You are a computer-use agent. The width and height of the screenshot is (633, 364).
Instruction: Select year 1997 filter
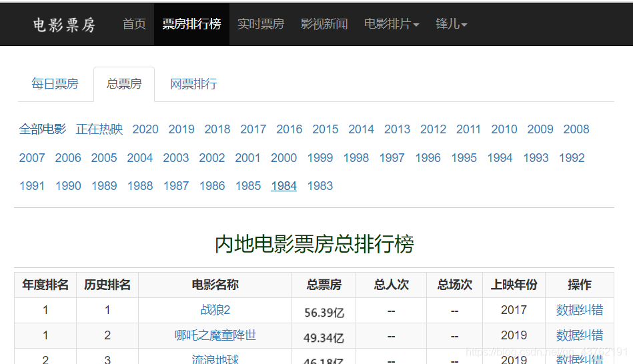[392, 158]
